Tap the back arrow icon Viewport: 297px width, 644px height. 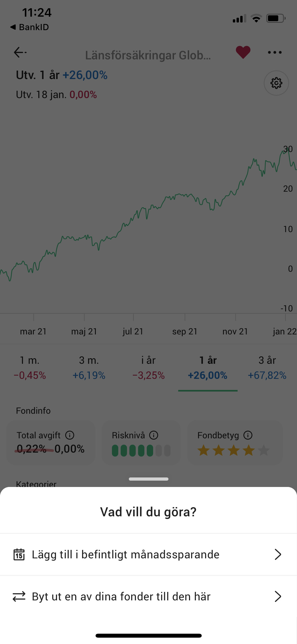point(20,52)
